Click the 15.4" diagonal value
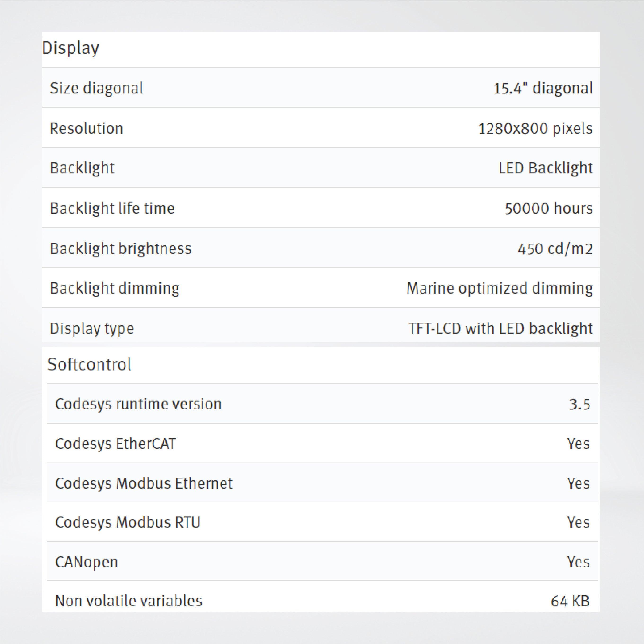This screenshot has width=644, height=644. coord(543,88)
